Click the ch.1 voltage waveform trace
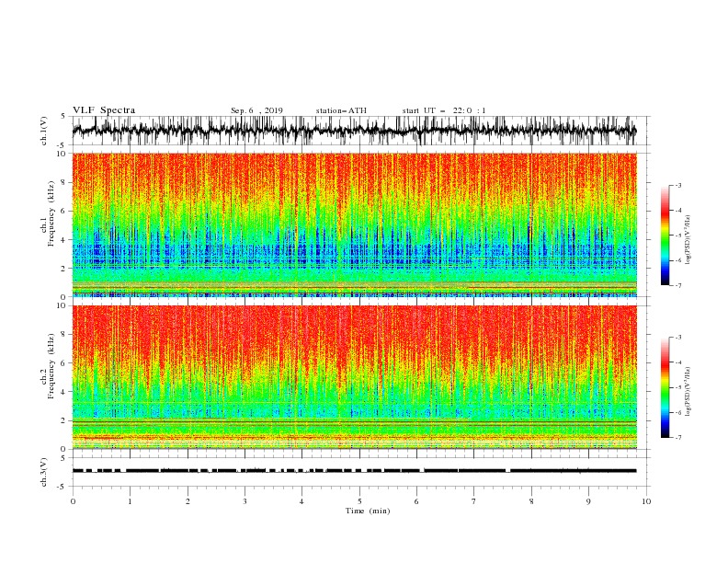The height and width of the screenshot is (563, 728). click(354, 131)
